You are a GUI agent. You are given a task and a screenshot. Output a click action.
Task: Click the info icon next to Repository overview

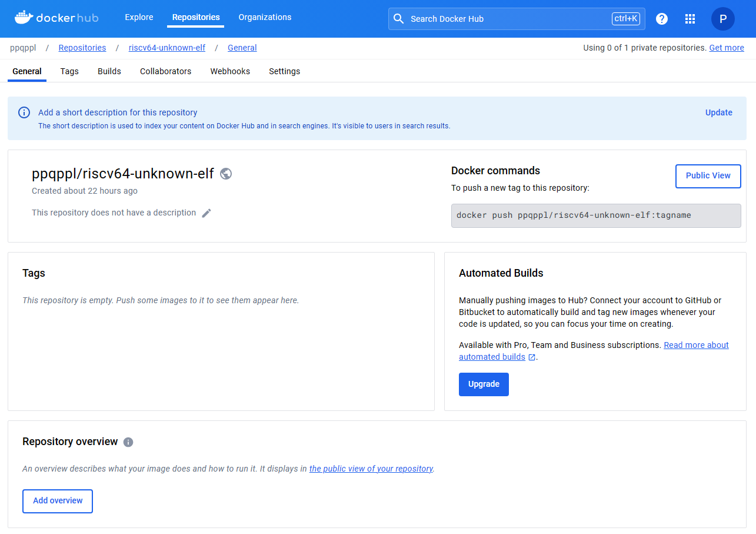coord(128,442)
